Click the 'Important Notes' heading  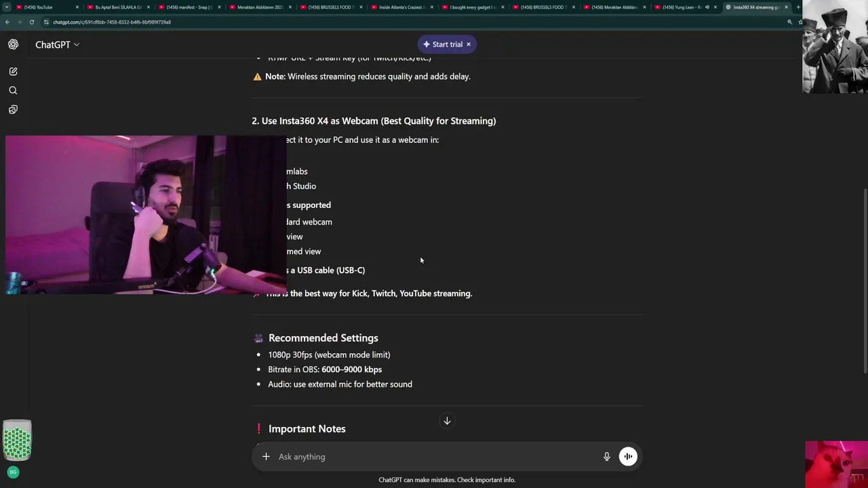[x=307, y=428]
